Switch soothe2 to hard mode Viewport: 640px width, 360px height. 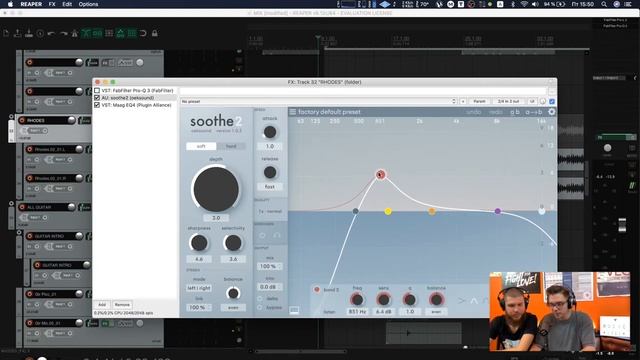pos(231,146)
